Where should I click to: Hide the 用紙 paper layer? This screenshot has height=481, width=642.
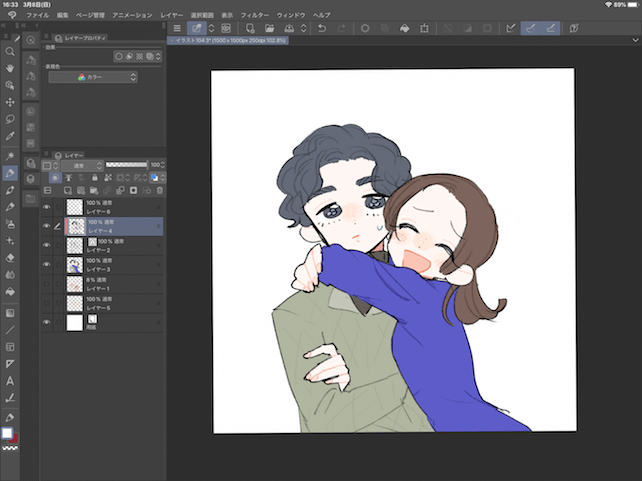47,322
